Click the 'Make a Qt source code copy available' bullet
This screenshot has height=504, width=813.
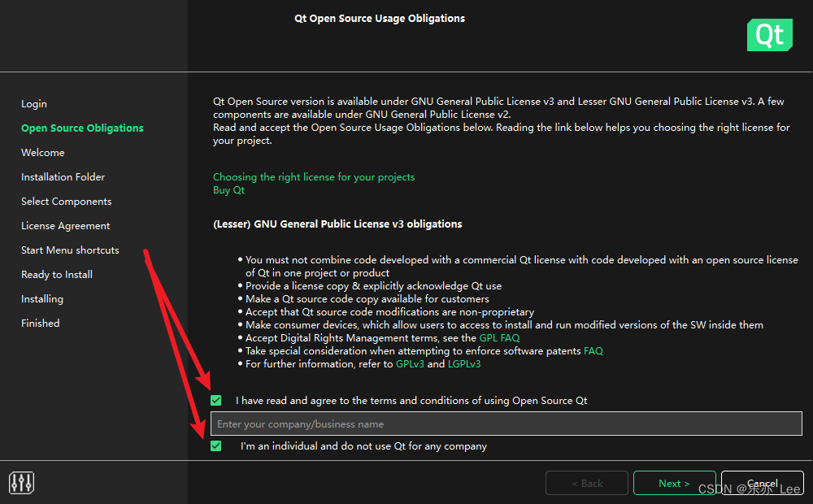pos(367,298)
